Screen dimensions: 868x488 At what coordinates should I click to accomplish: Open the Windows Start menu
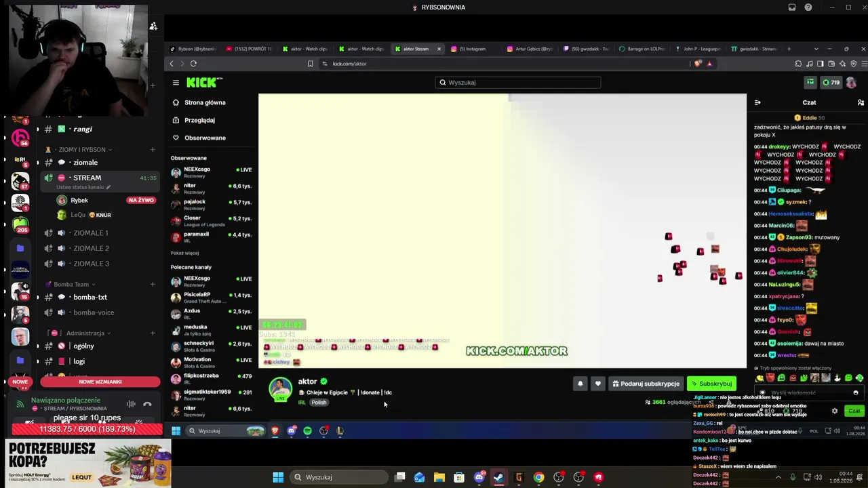point(278,477)
